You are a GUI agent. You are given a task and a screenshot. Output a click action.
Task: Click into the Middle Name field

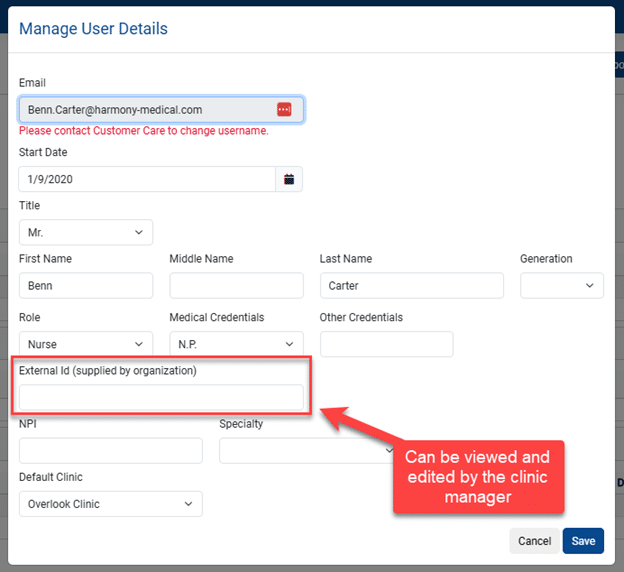(x=236, y=285)
